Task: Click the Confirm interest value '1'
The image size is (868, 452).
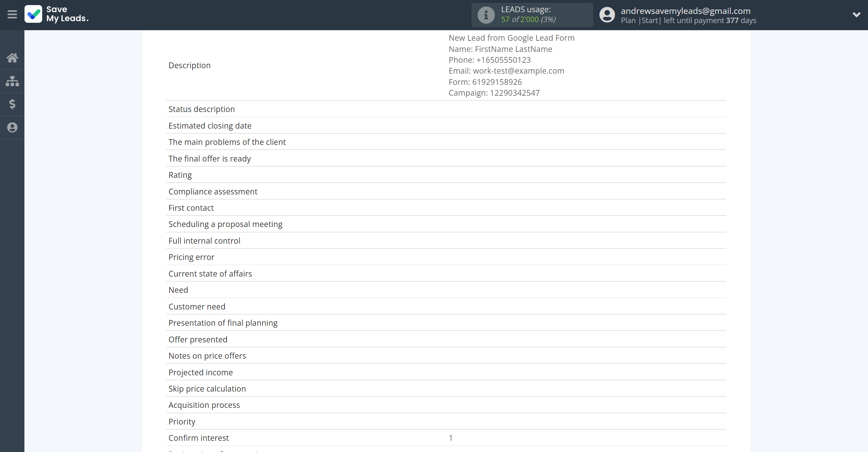Action: coord(451,438)
